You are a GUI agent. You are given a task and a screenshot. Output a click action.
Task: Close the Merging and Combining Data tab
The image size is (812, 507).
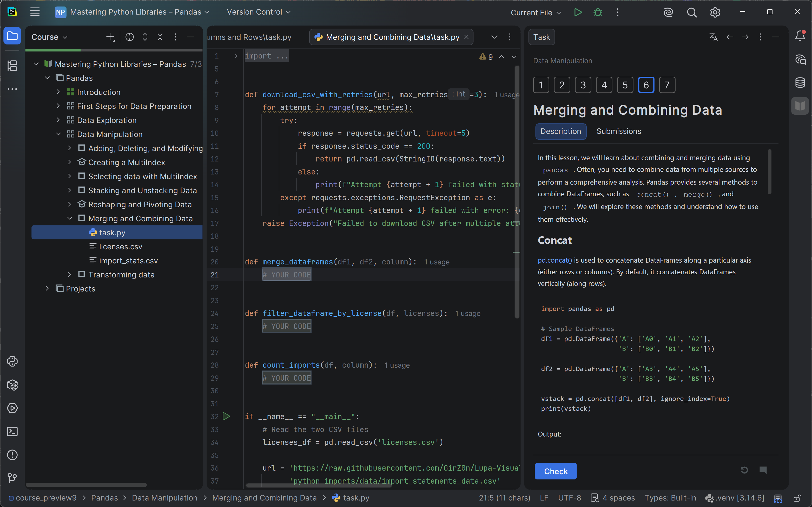click(466, 37)
